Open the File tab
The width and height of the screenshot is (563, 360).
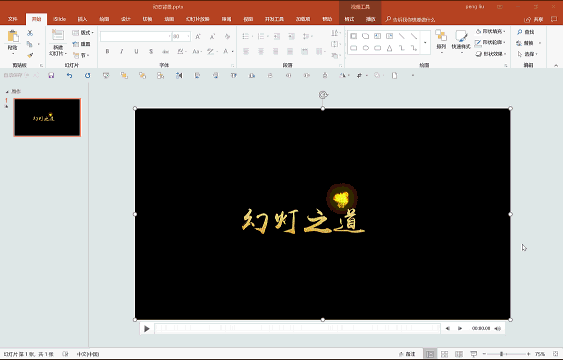13,19
